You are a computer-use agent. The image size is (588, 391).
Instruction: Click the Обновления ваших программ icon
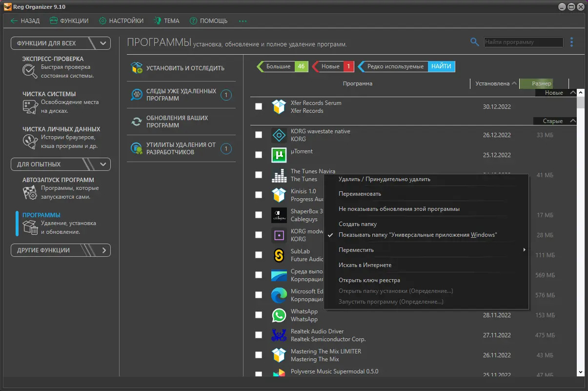(x=137, y=122)
